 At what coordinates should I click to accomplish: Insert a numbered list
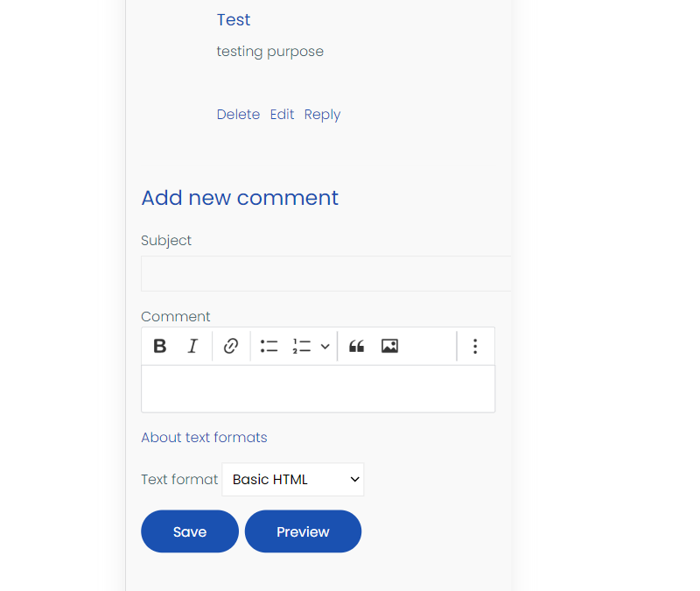[302, 346]
